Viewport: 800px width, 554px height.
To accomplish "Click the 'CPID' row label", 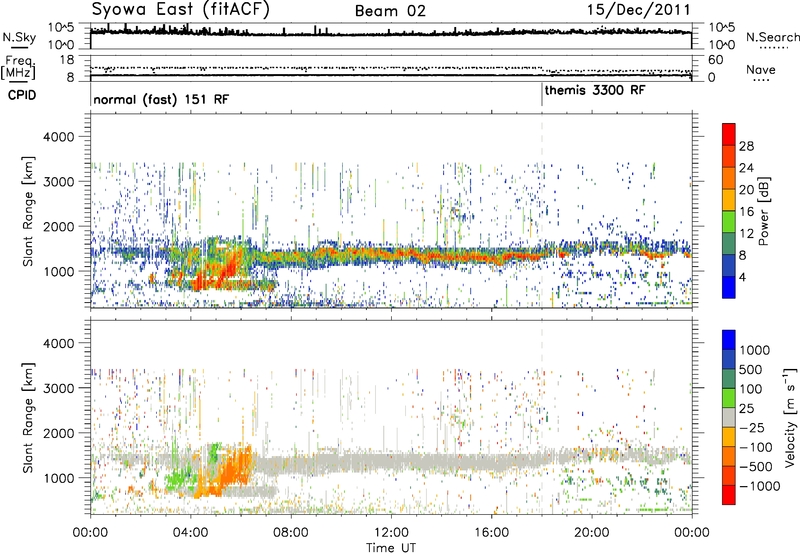I will point(21,95).
